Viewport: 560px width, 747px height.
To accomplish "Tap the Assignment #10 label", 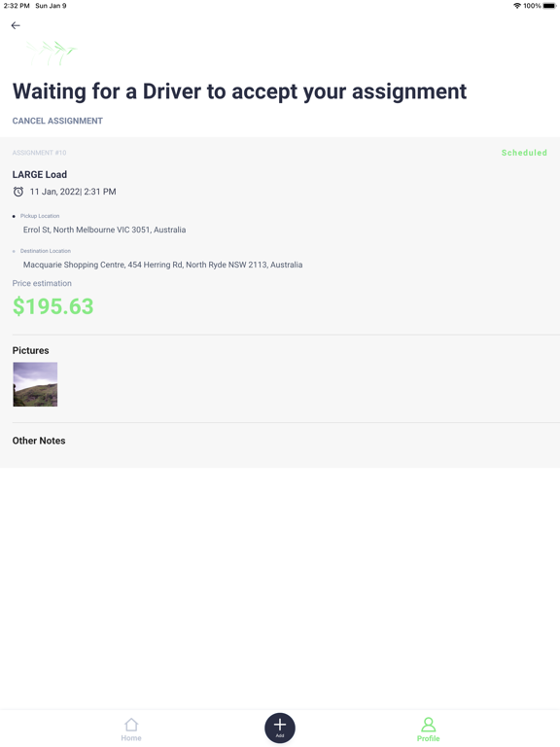I will point(40,153).
